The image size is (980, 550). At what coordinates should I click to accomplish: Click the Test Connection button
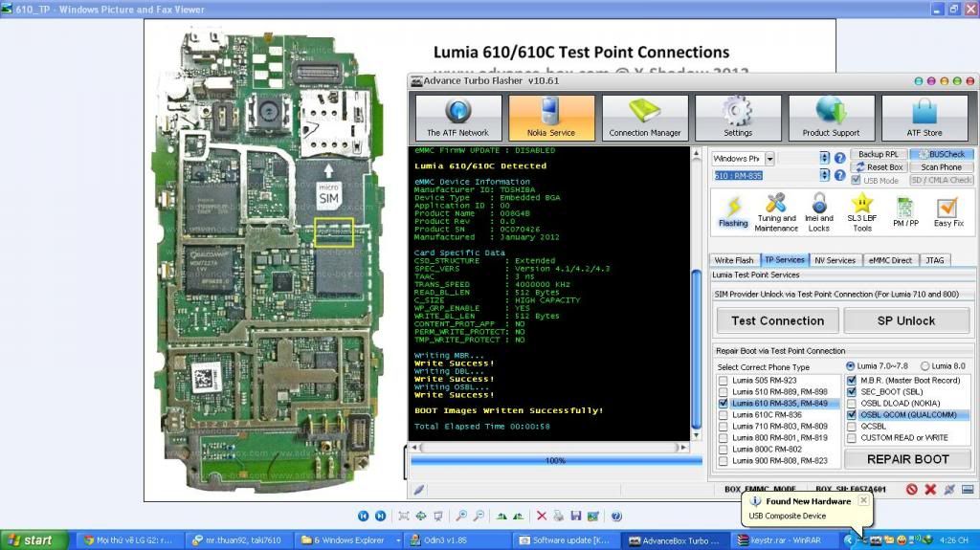pos(777,320)
